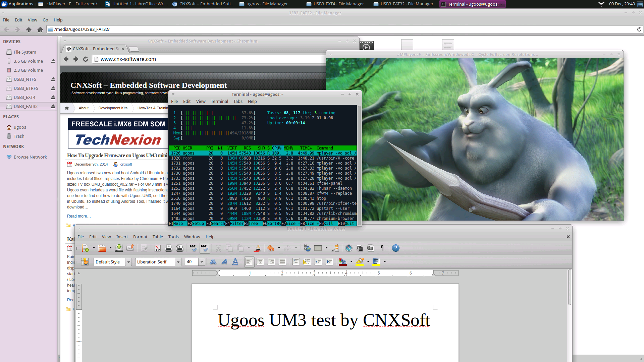Click Open folder icon in Writer toolbar
Viewport: 644px width, 362px height.
tap(102, 248)
